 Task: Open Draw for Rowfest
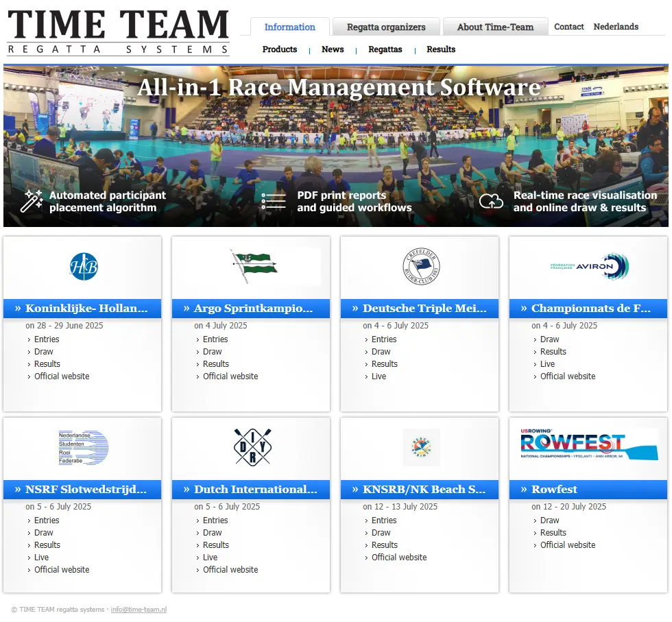pyautogui.click(x=549, y=521)
